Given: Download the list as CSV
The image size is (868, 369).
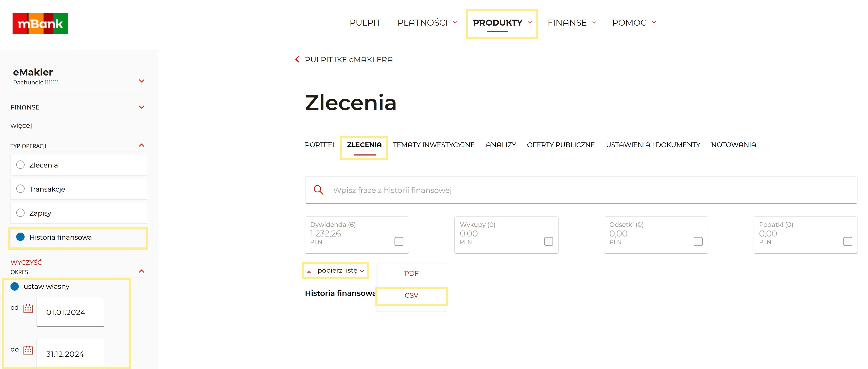Looking at the screenshot, I should (411, 295).
